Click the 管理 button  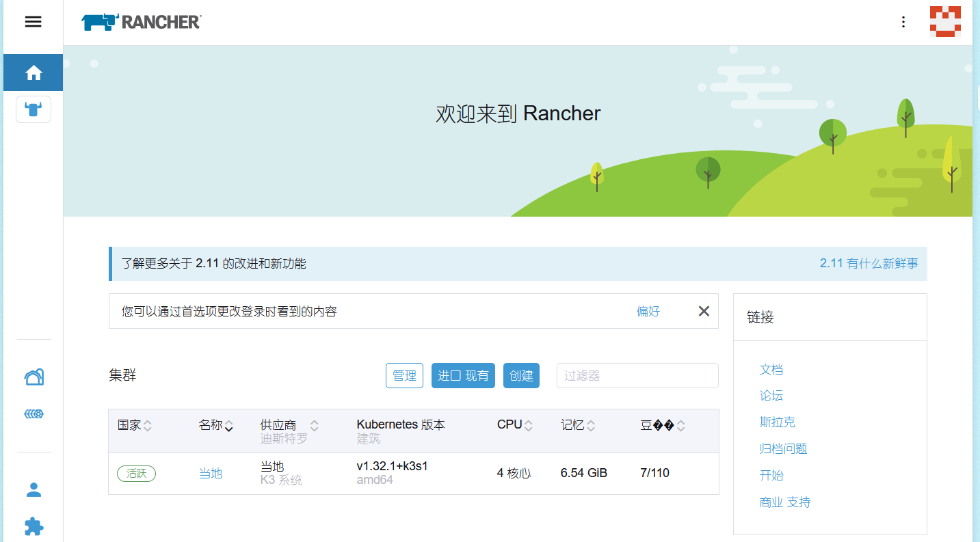coord(404,375)
